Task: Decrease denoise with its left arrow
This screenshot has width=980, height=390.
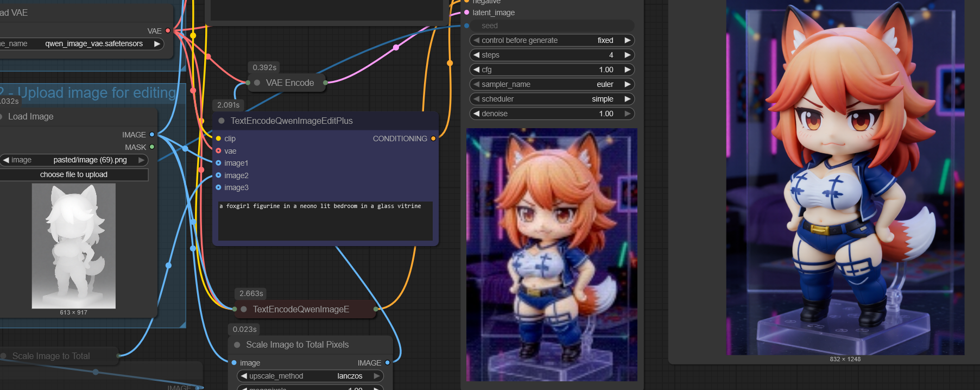Action: [476, 114]
